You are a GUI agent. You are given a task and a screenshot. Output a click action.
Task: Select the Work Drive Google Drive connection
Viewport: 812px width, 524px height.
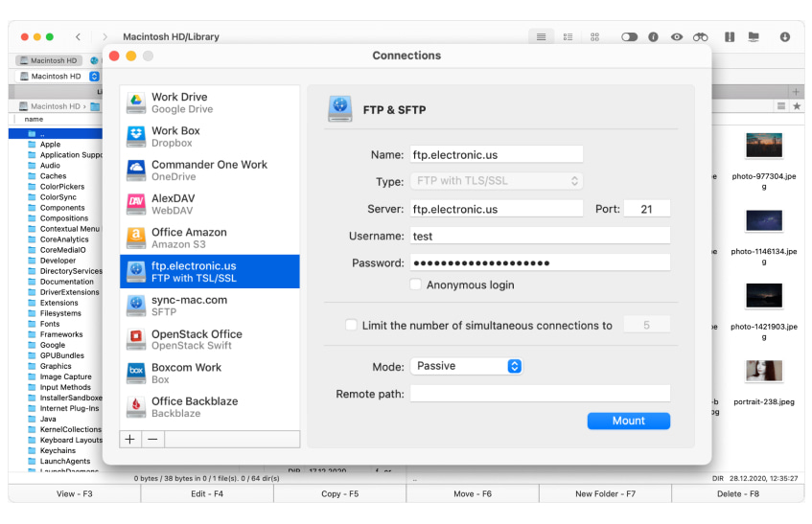click(x=209, y=103)
